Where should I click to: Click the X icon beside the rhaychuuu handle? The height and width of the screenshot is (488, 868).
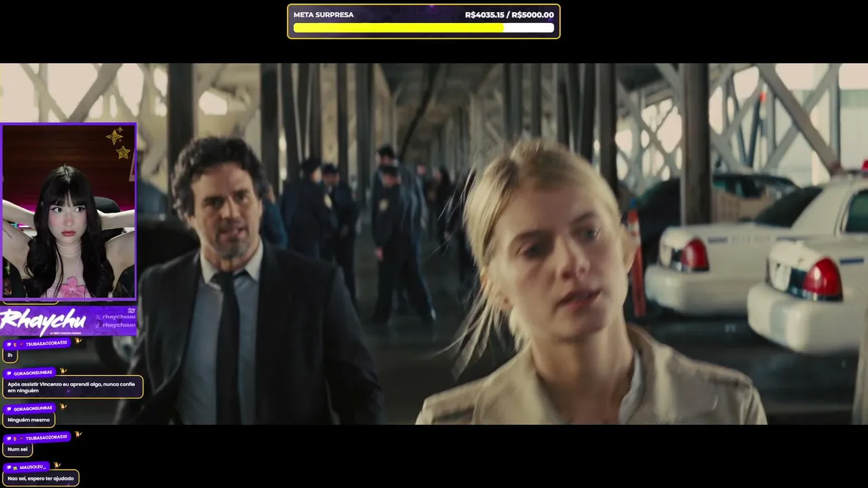(98, 317)
